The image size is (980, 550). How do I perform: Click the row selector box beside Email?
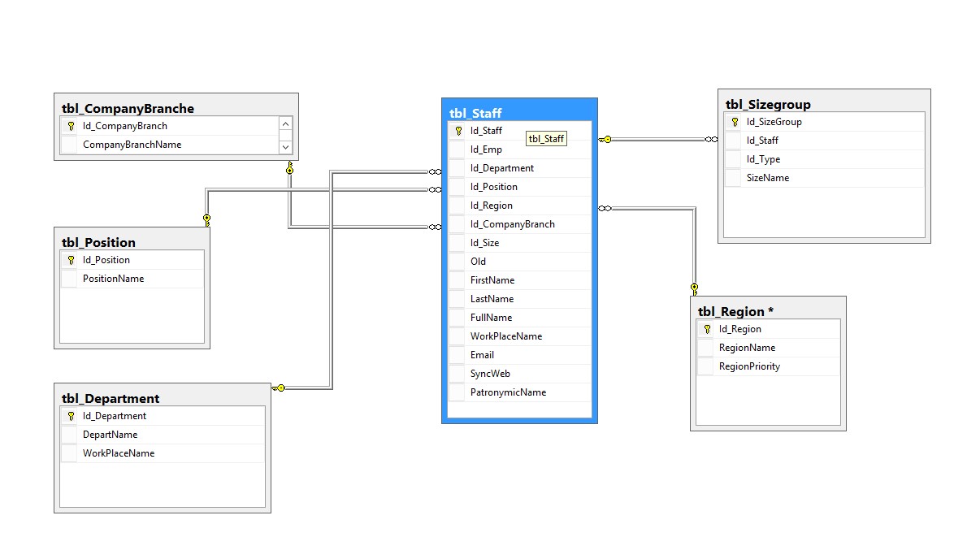[457, 355]
